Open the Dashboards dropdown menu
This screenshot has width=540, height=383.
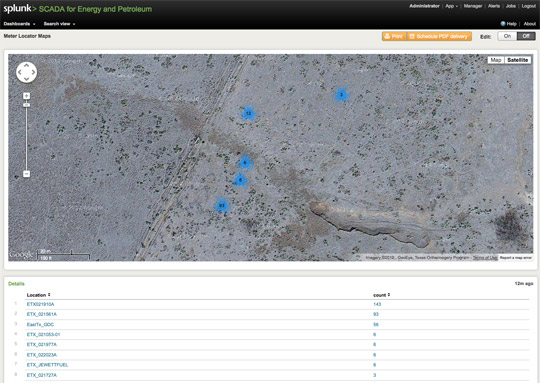coord(19,24)
